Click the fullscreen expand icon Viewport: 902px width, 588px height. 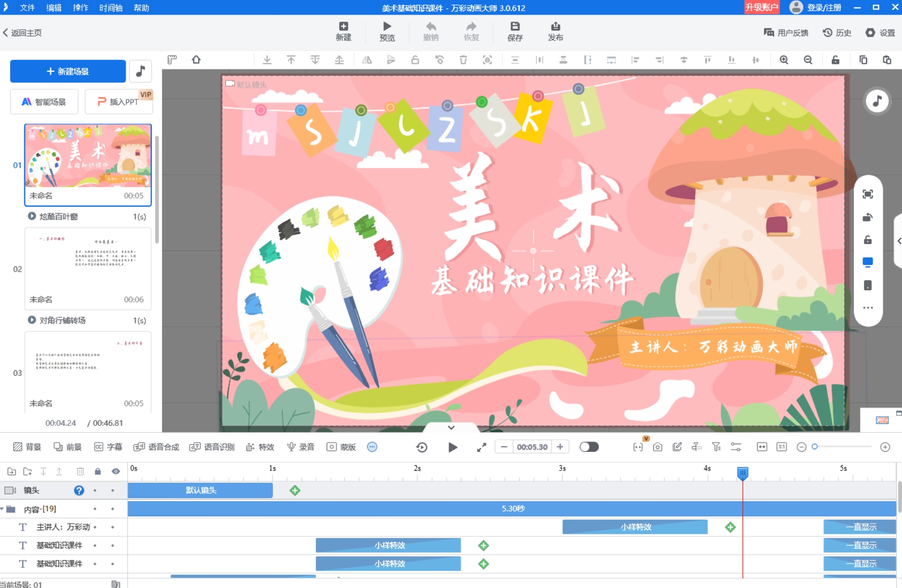pyautogui.click(x=481, y=447)
